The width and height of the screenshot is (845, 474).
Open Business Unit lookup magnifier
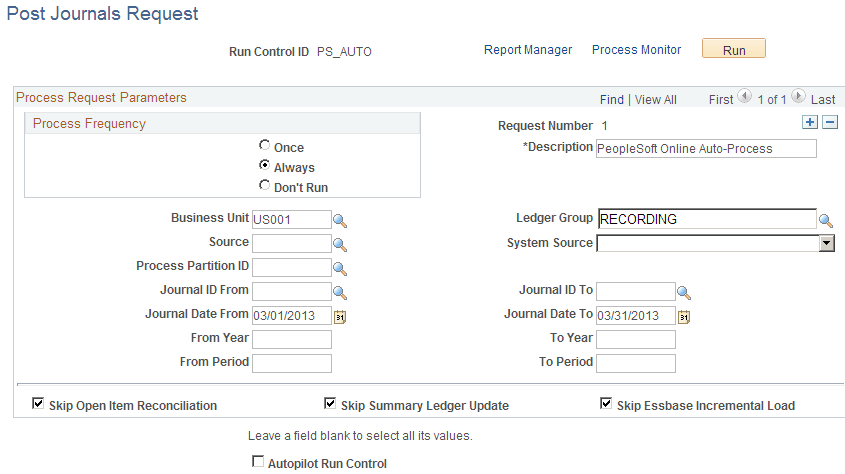pyautogui.click(x=340, y=221)
